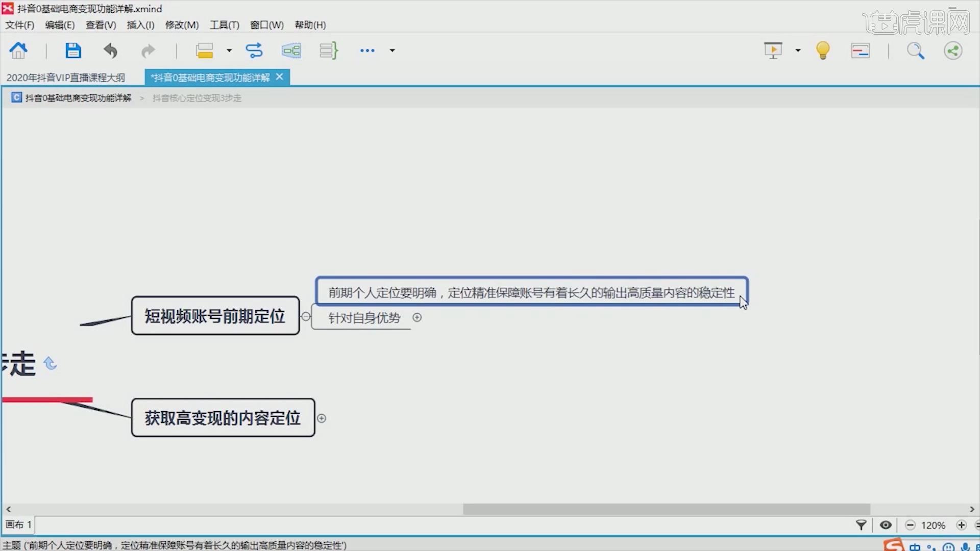Switch to 2020年抖音VIP直播课程大纲 tab
This screenshot has height=551, width=980.
click(65, 78)
